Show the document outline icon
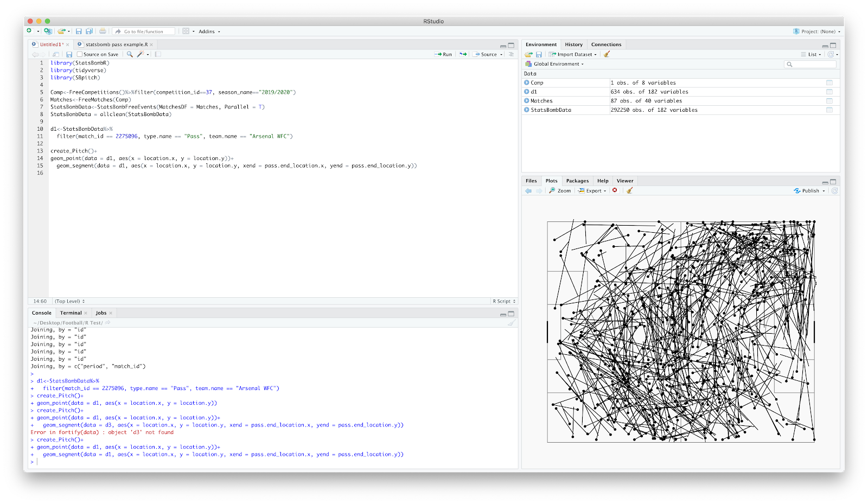Screen dimensions: 868x504 (x=511, y=54)
